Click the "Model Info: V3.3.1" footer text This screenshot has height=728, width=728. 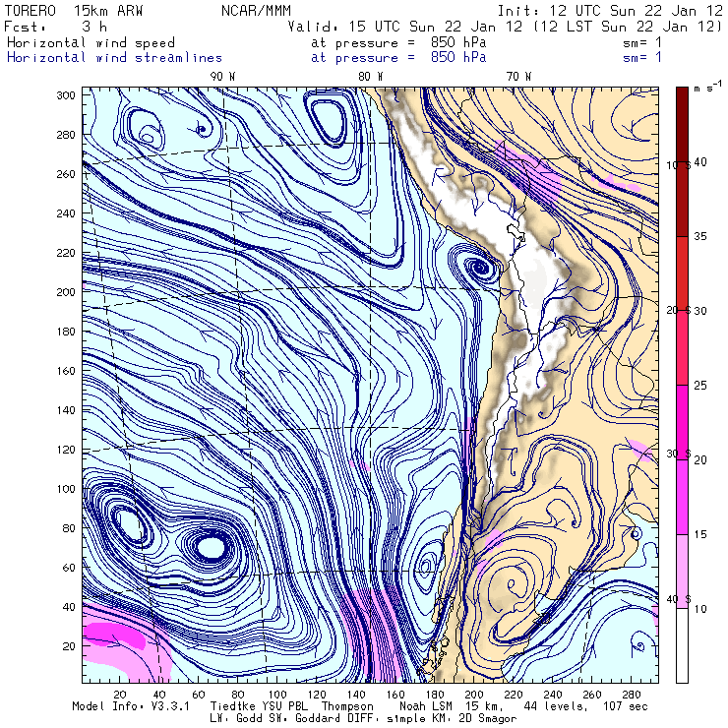coord(131,706)
